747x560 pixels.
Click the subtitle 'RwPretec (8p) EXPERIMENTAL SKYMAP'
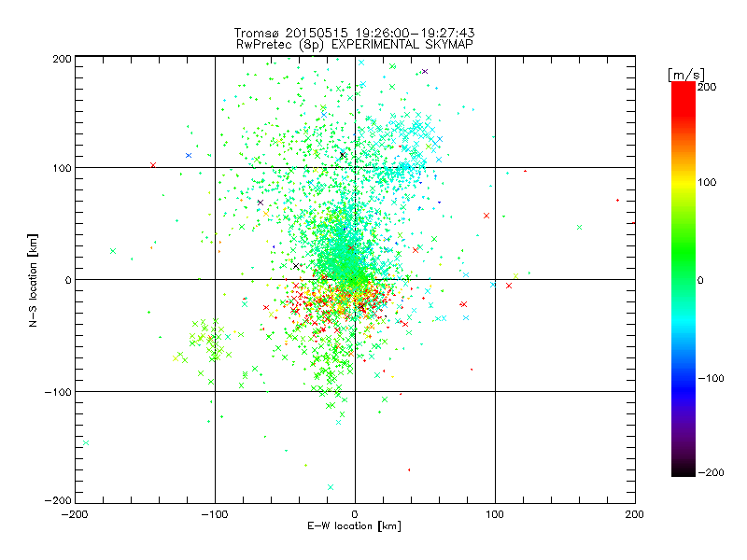click(355, 45)
